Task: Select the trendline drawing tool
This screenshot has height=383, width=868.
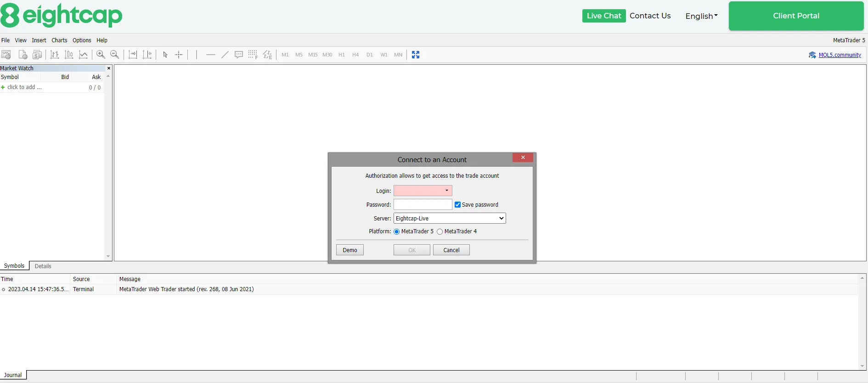Action: point(225,55)
